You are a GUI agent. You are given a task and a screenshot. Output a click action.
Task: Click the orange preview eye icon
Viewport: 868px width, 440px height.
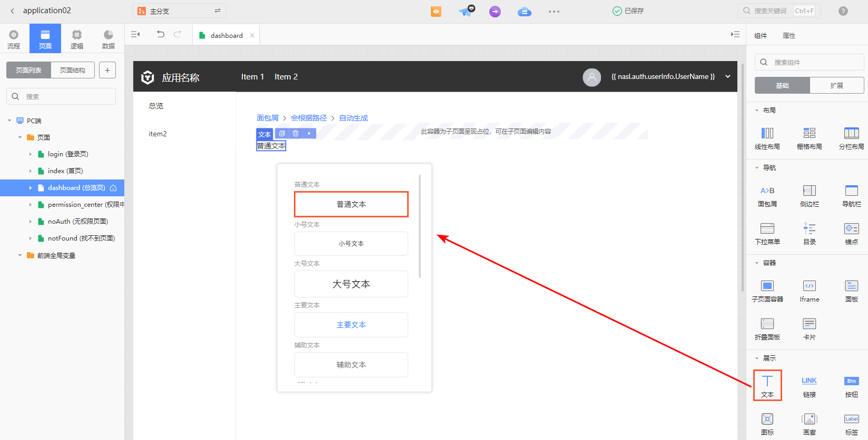(x=436, y=11)
